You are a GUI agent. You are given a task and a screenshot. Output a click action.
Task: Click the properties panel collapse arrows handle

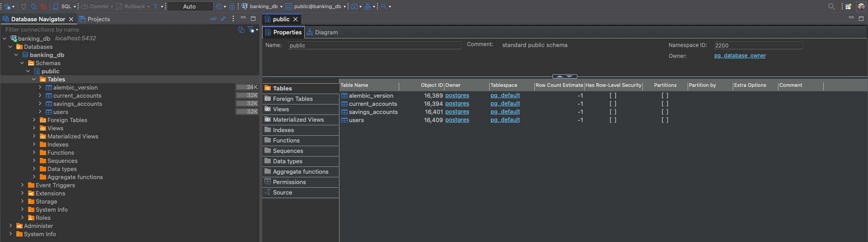[565, 76]
